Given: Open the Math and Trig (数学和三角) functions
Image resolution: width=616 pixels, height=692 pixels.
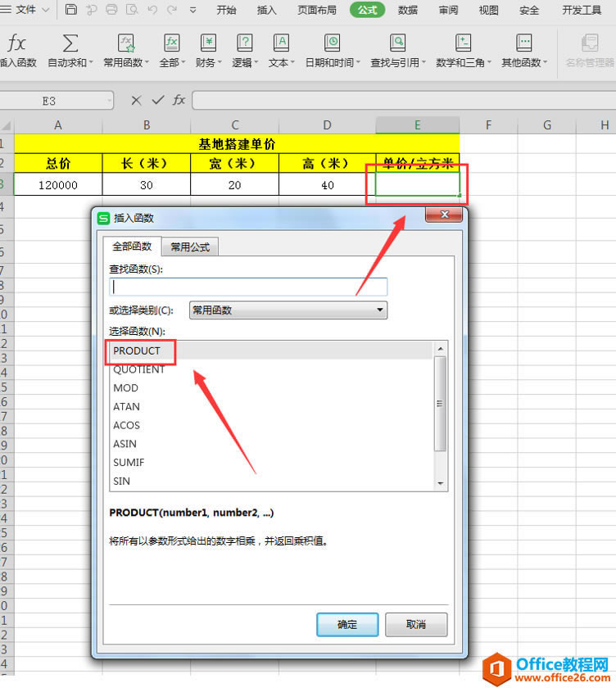Looking at the screenshot, I should click(463, 50).
